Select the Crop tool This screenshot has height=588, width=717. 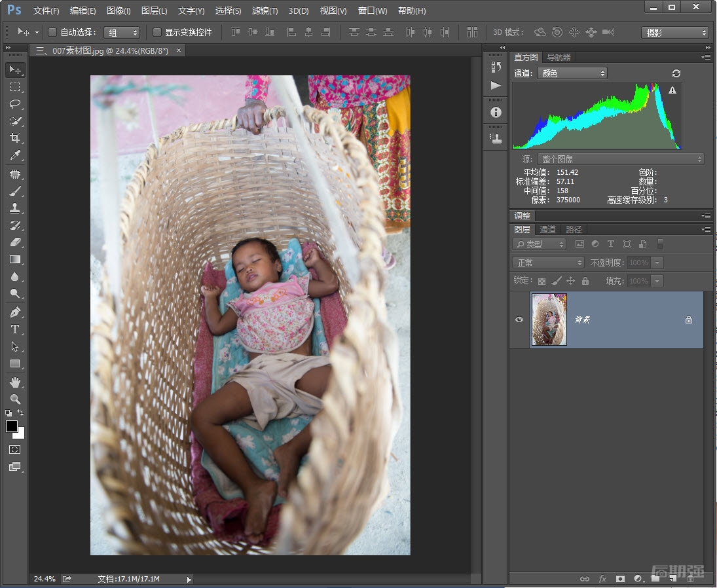tap(15, 138)
